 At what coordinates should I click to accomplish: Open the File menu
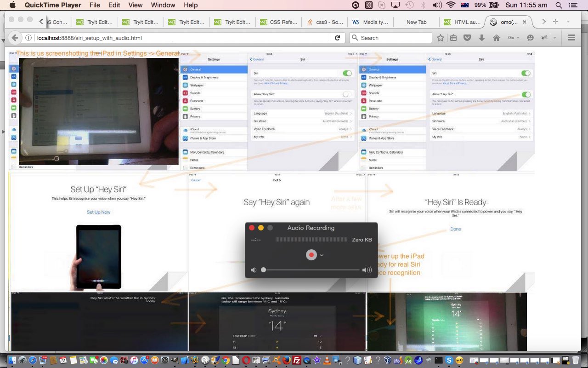click(x=95, y=5)
